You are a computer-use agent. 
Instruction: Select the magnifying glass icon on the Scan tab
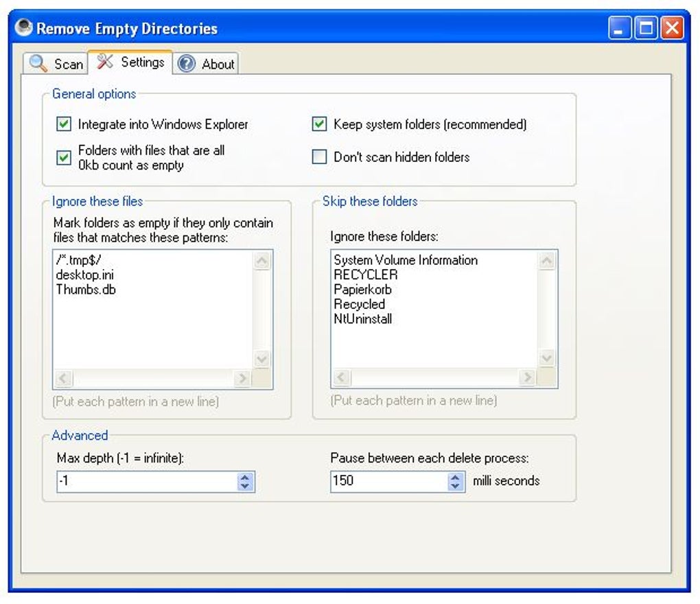[x=38, y=62]
